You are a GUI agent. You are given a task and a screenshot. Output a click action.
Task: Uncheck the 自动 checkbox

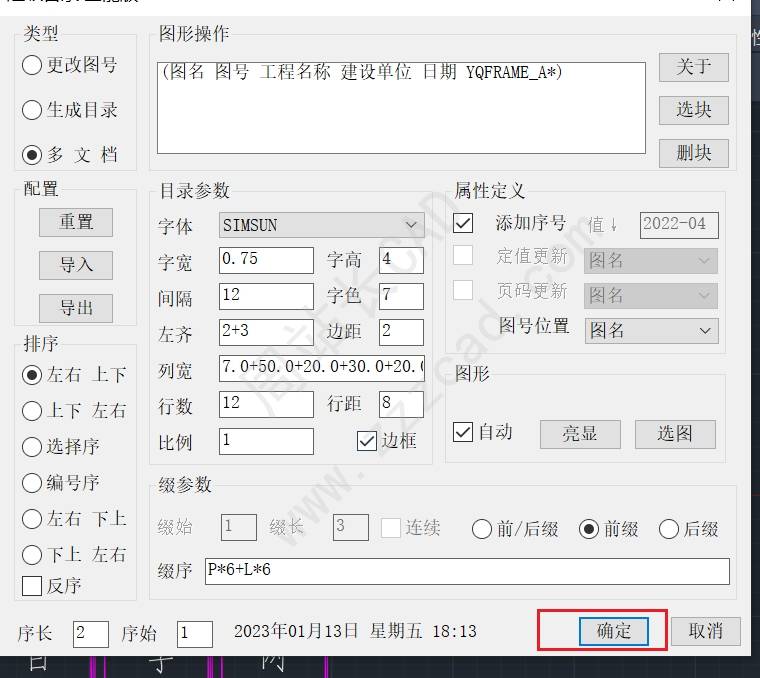pos(463,432)
